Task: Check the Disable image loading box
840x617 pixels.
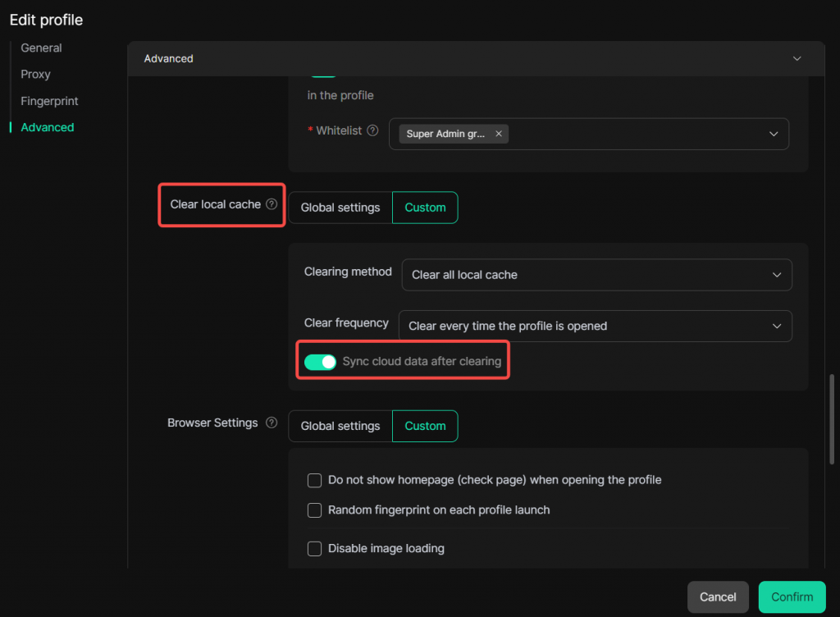Action: [314, 548]
